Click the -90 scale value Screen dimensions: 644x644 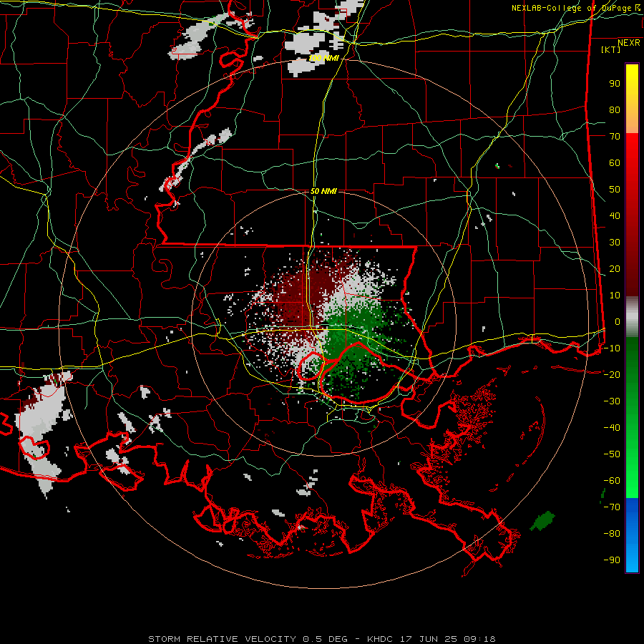tap(612, 560)
